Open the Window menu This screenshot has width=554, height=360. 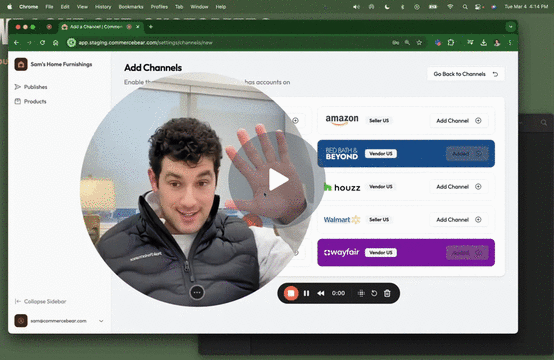coord(199,7)
